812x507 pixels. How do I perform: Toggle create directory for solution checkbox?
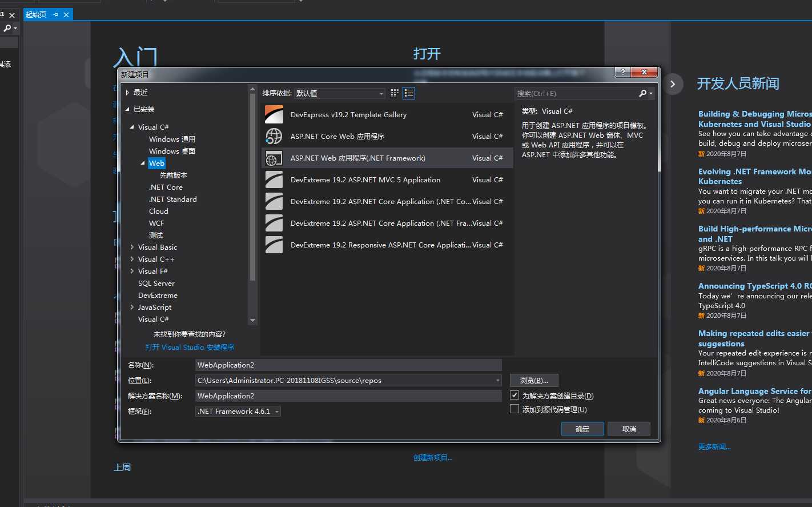click(514, 395)
